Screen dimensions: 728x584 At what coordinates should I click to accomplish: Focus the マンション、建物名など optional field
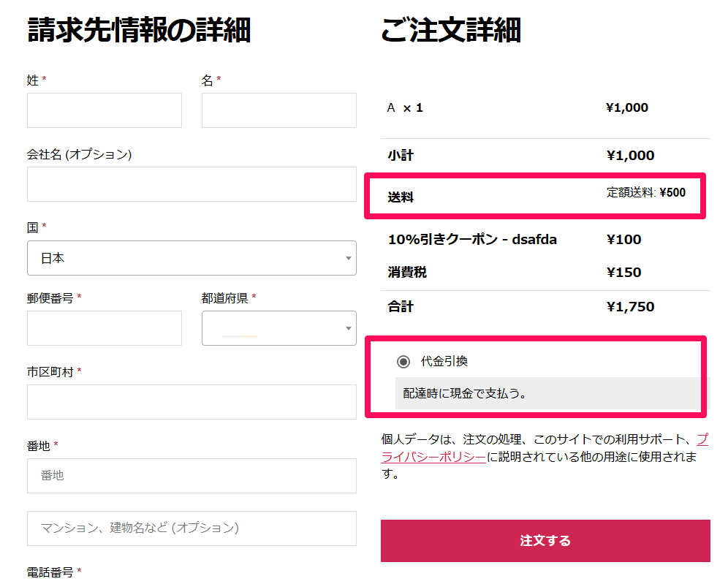[x=192, y=528]
